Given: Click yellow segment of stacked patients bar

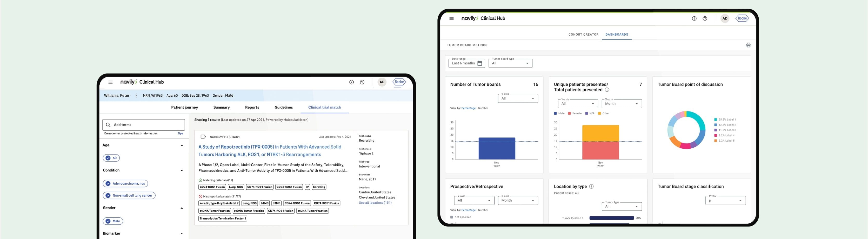Looking at the screenshot, I should click(x=600, y=134).
